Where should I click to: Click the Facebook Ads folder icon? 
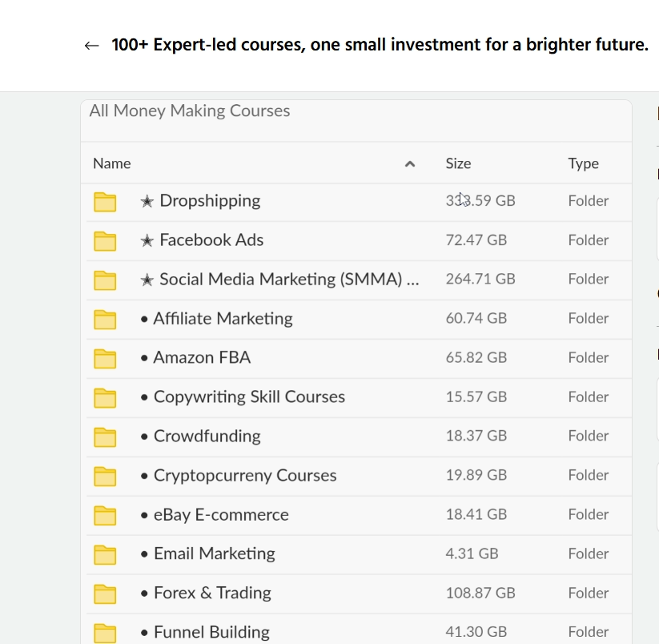click(105, 240)
